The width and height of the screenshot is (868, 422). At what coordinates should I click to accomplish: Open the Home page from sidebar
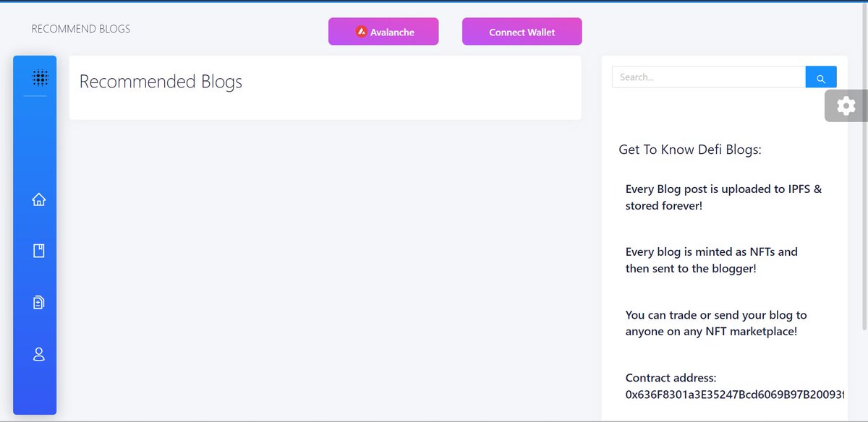(x=39, y=199)
